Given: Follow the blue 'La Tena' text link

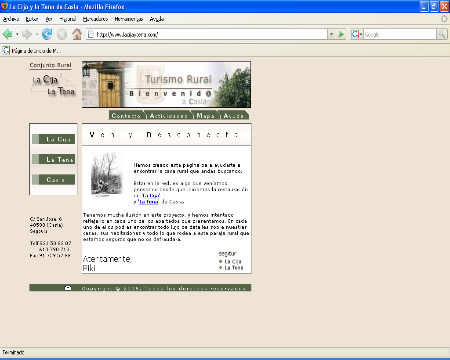Looking at the screenshot, I should 149,202.
